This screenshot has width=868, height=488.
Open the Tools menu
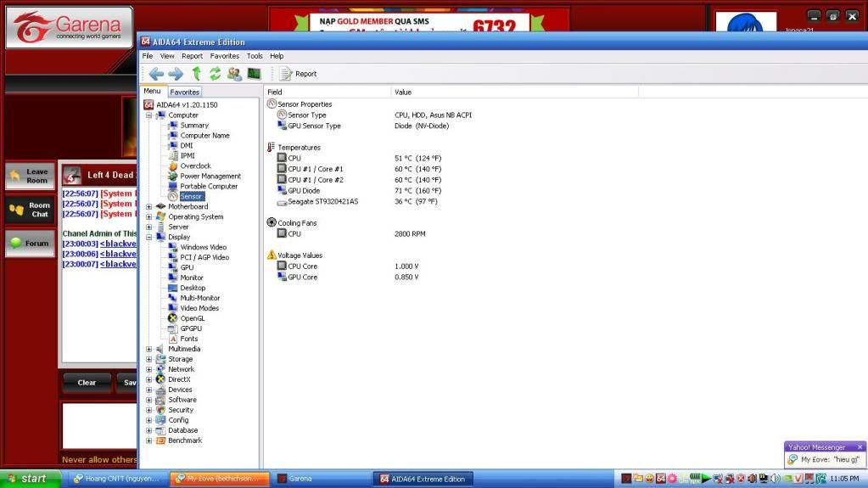pyautogui.click(x=255, y=56)
